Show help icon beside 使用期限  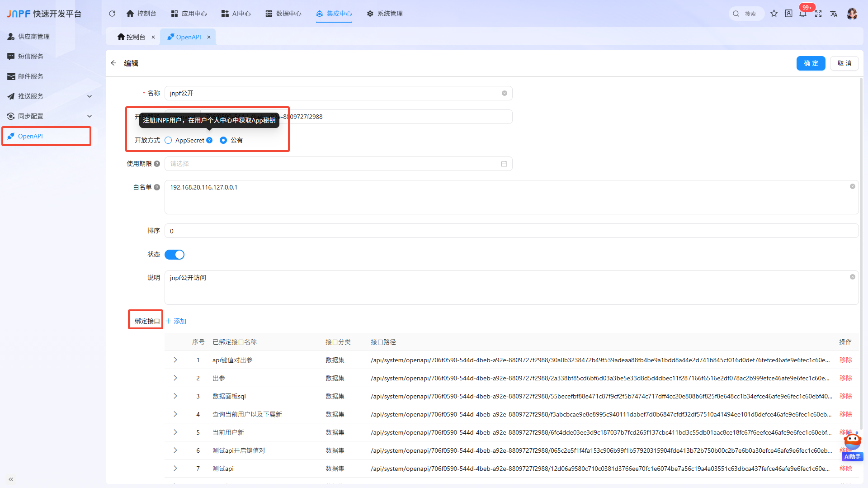(157, 164)
